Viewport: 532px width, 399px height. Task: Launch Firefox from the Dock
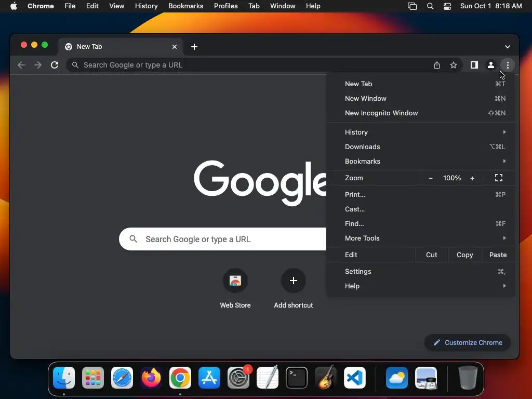(x=151, y=378)
